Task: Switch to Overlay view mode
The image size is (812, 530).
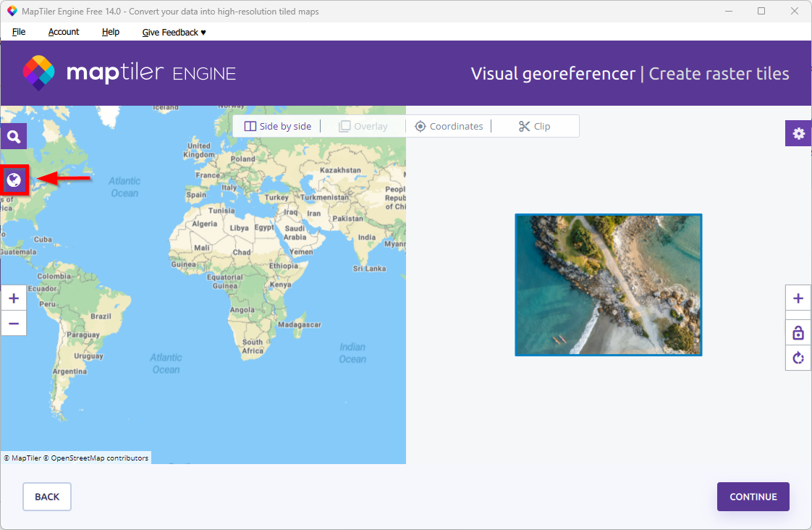Action: (363, 127)
